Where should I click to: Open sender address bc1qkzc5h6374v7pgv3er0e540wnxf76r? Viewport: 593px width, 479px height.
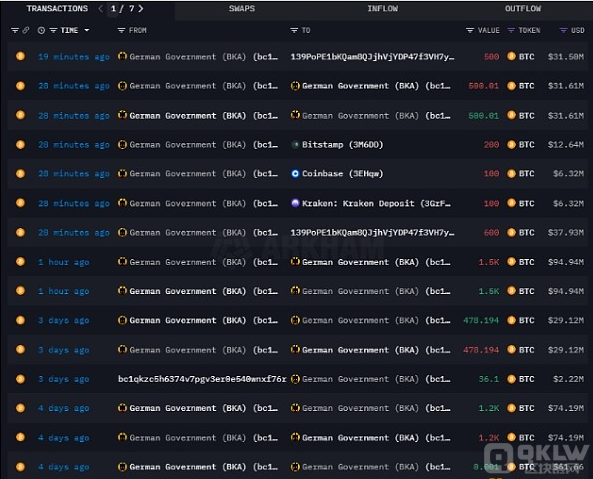click(202, 379)
